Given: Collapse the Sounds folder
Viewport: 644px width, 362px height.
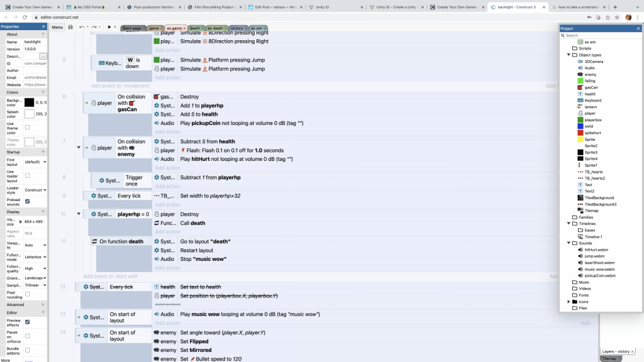Looking at the screenshot, I should pyautogui.click(x=569, y=243).
